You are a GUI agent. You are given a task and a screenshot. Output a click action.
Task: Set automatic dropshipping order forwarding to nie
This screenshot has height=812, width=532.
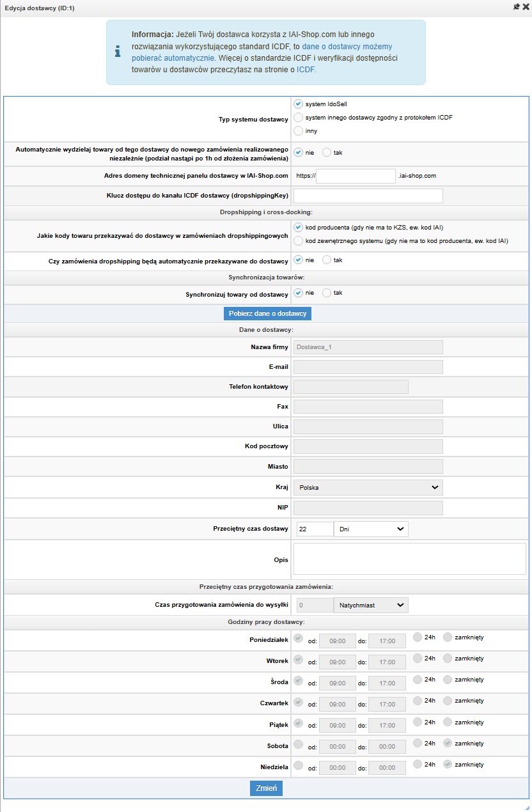(x=298, y=260)
